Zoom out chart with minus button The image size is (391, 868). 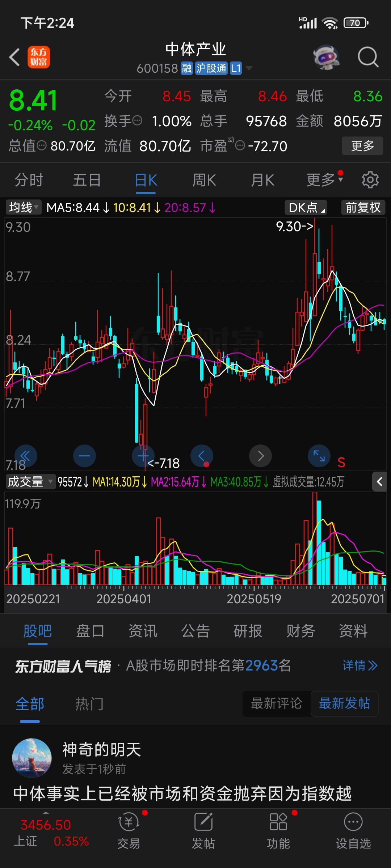pos(84,456)
